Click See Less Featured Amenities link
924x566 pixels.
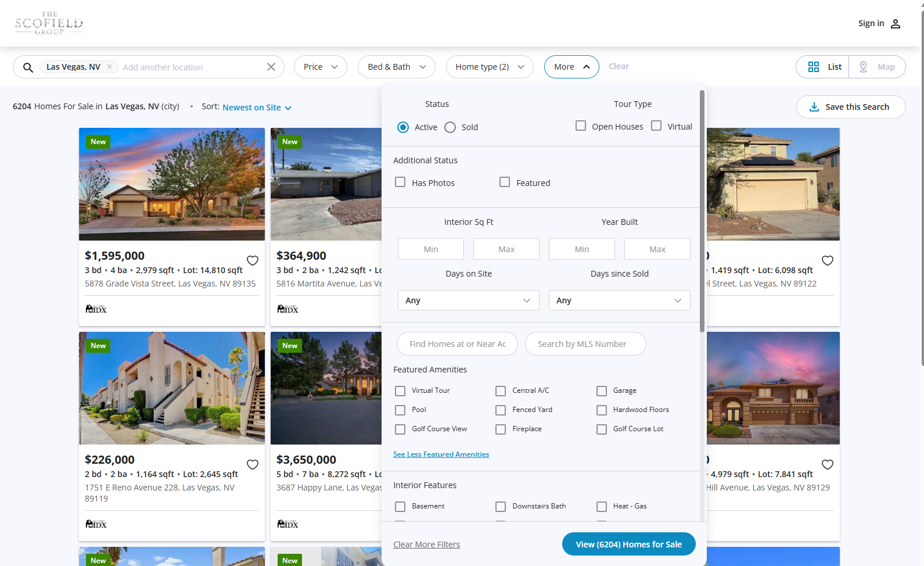pos(441,454)
